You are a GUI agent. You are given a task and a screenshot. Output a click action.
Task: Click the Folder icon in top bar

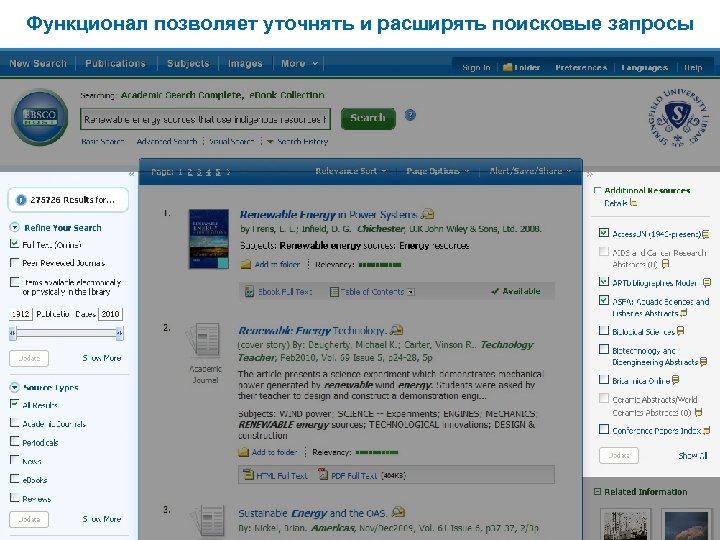click(507, 68)
